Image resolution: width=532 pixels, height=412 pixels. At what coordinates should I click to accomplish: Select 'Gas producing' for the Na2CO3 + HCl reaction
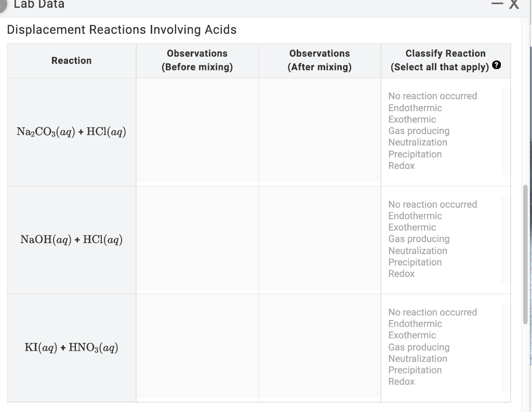point(419,131)
